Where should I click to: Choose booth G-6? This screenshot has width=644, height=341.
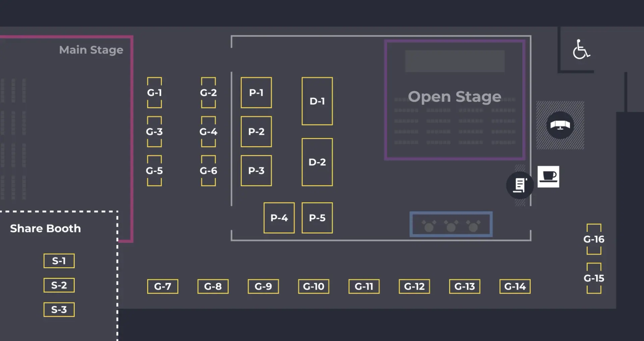pos(208,171)
